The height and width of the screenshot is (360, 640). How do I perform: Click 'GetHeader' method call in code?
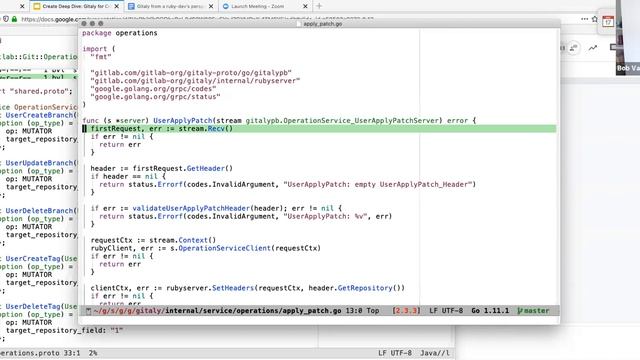pos(205,168)
